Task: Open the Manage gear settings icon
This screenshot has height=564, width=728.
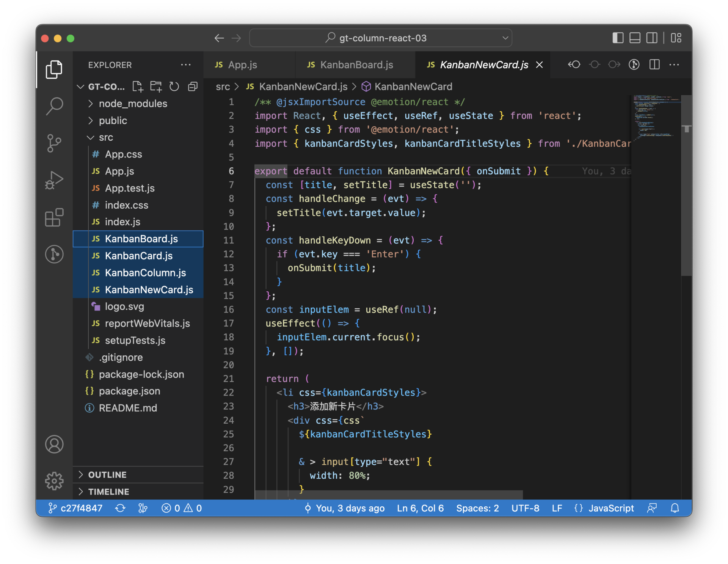Action: tap(54, 481)
